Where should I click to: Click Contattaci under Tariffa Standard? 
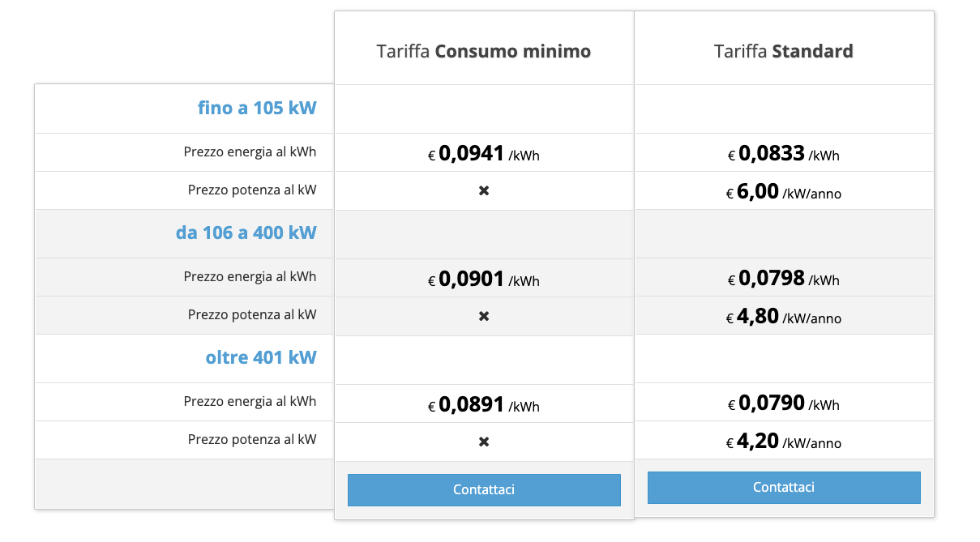pyautogui.click(x=784, y=488)
